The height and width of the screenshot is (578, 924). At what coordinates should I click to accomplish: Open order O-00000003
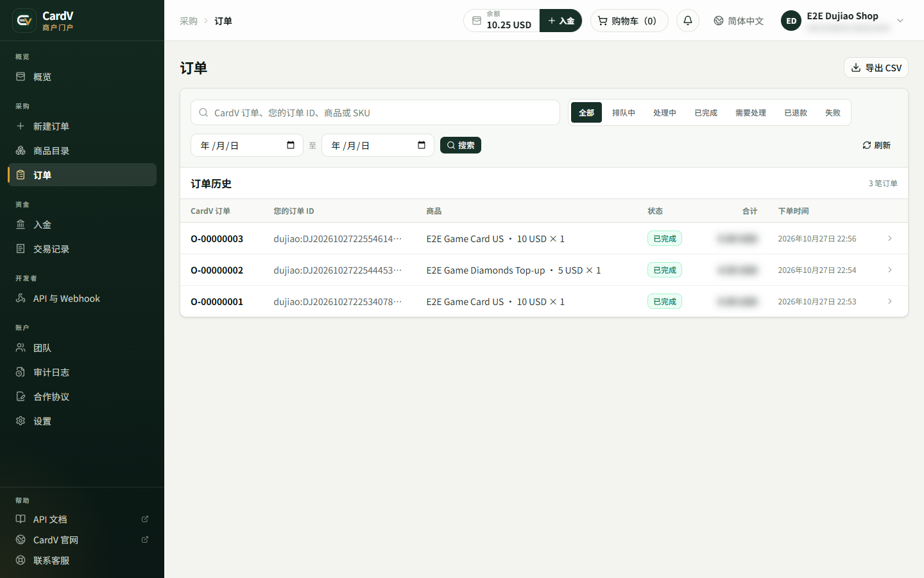point(217,238)
